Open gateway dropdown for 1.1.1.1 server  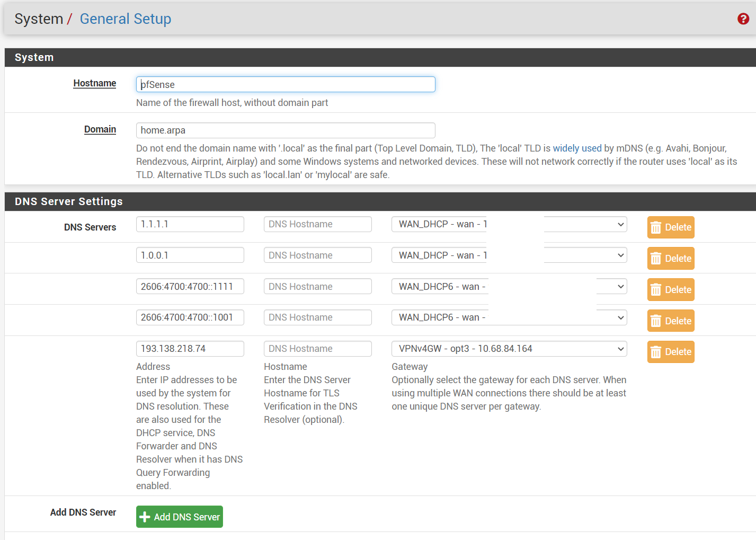coord(509,224)
